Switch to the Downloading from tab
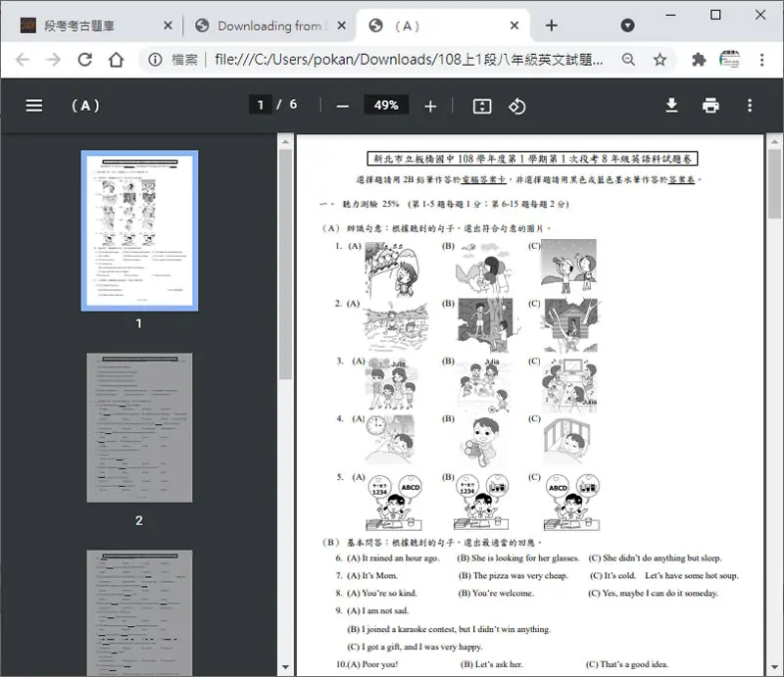 270,25
